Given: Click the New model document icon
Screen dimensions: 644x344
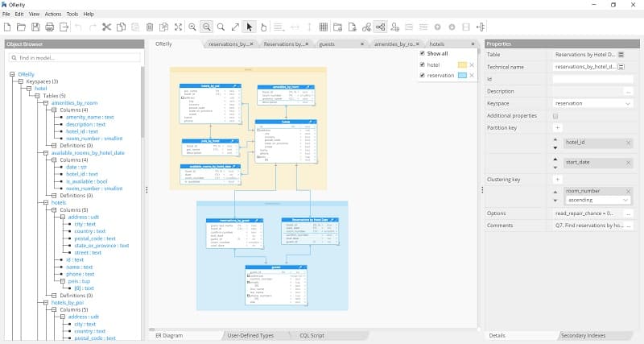Looking at the screenshot, I should pyautogui.click(x=7, y=27).
